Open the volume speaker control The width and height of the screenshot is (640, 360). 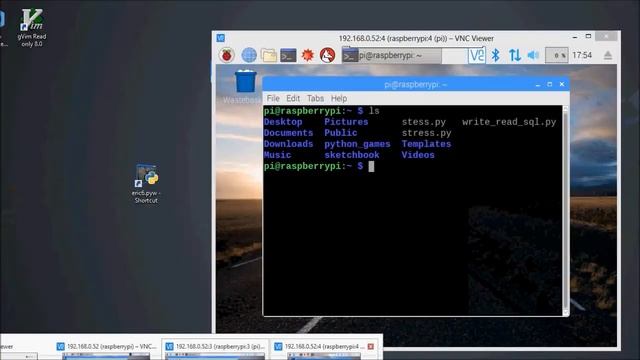coord(533,55)
